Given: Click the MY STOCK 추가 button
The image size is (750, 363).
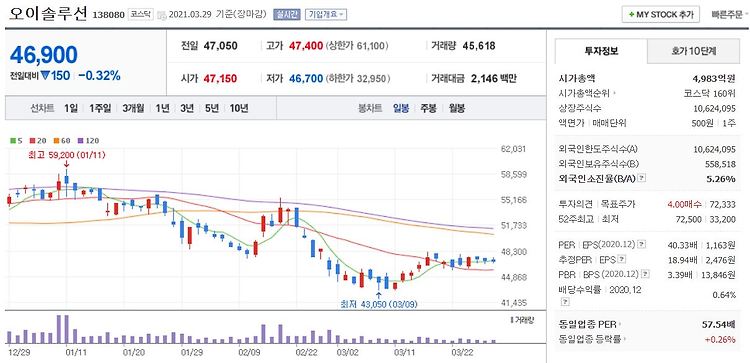Looking at the screenshot, I should 661,14.
